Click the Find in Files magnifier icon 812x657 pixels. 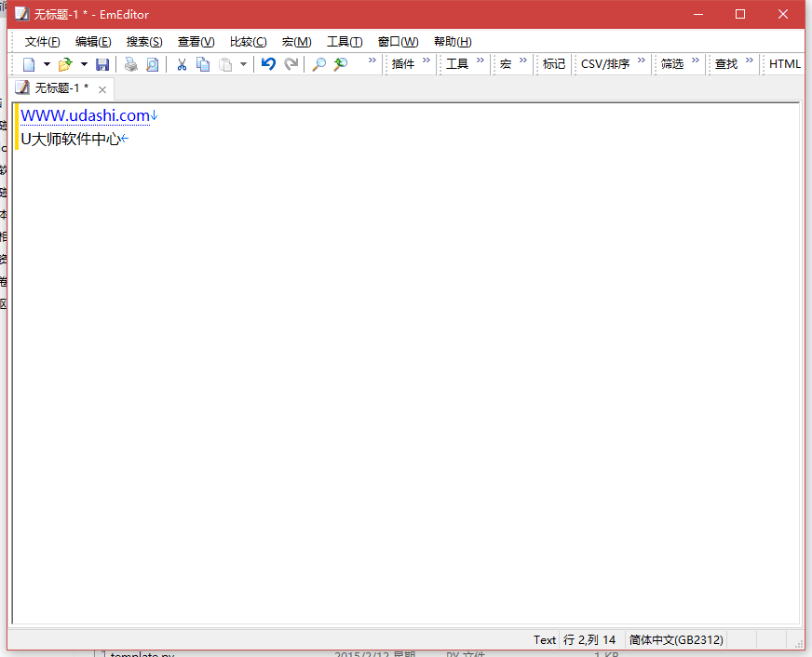point(340,63)
